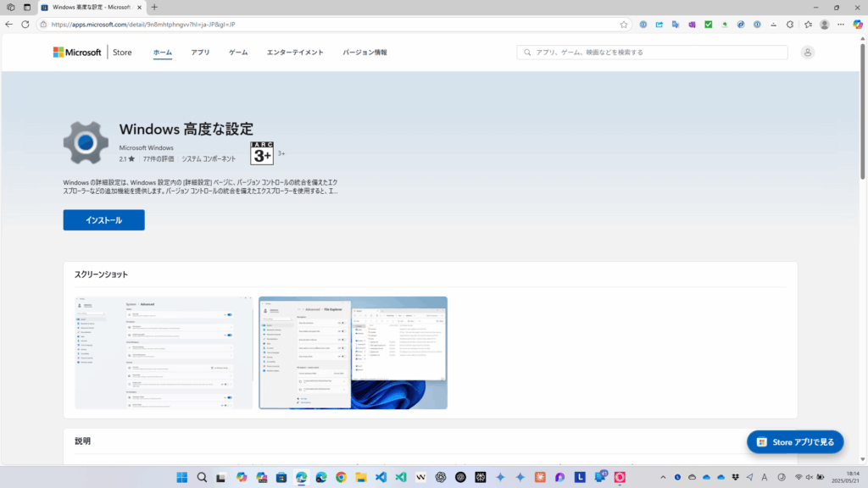Open ChatGPT from the taskbar

pos(441,477)
